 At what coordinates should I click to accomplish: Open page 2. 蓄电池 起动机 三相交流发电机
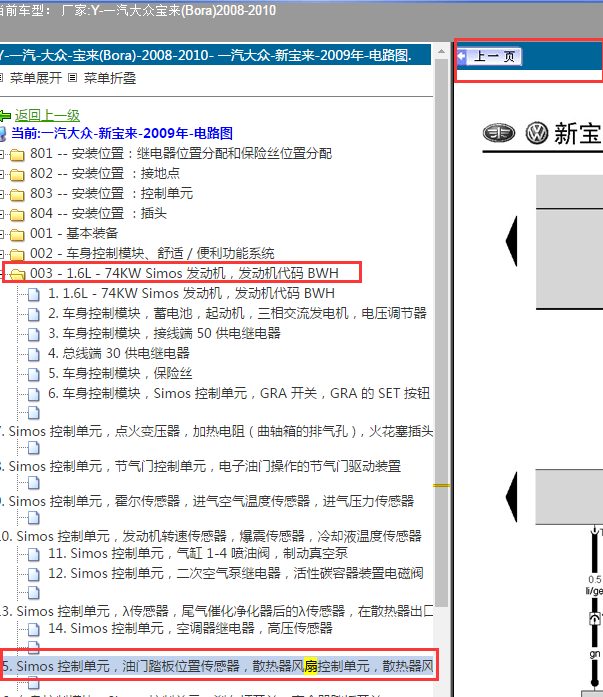(x=237, y=313)
